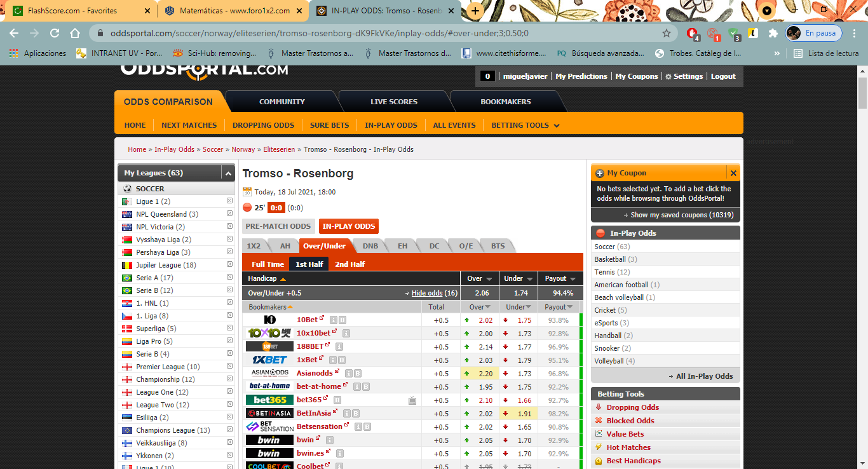This screenshot has width=868, height=469.
Task: Bookmark this page with the star icon
Action: [x=667, y=33]
